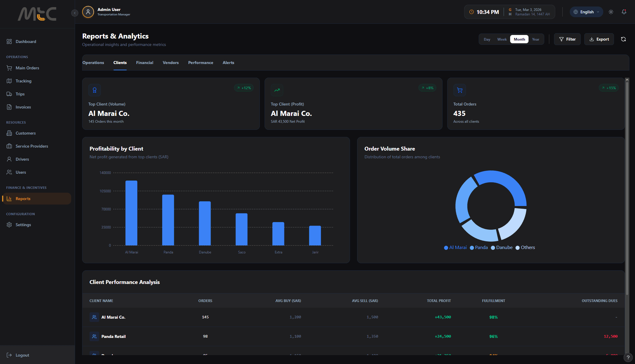The height and width of the screenshot is (364, 635).
Task: Open the Filter options
Action: (x=567, y=39)
